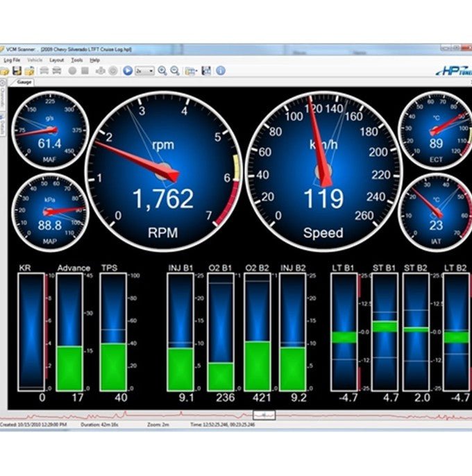Click the grey stop square icon
The width and height of the screenshot is (472, 476).
[85, 71]
